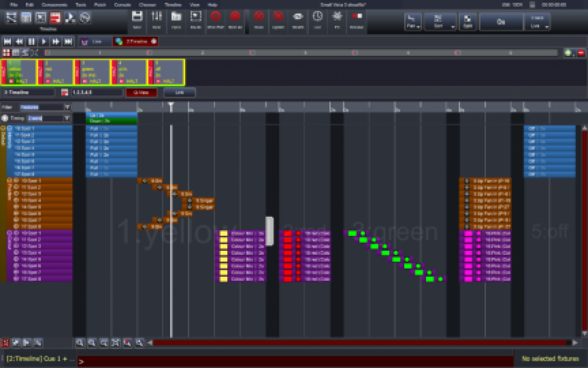Open the Help menu

(213, 5)
